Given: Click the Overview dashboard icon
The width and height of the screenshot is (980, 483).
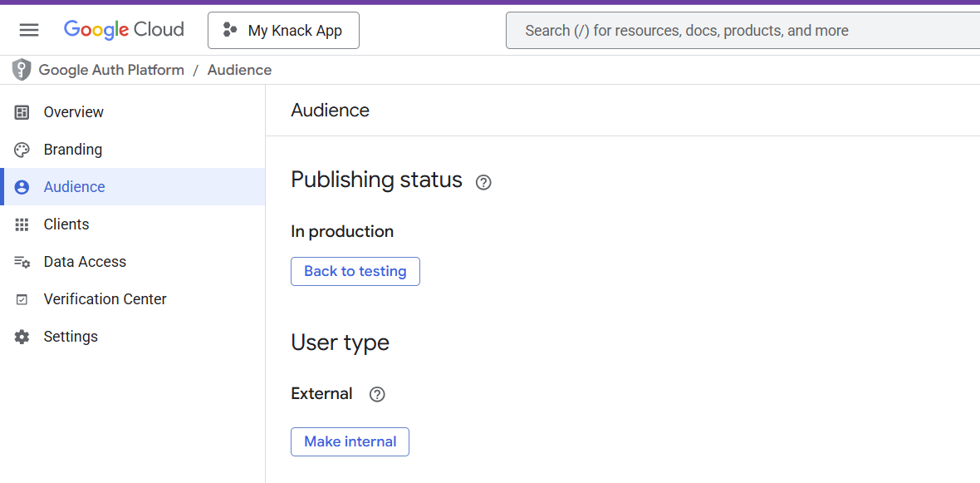Looking at the screenshot, I should [x=22, y=112].
